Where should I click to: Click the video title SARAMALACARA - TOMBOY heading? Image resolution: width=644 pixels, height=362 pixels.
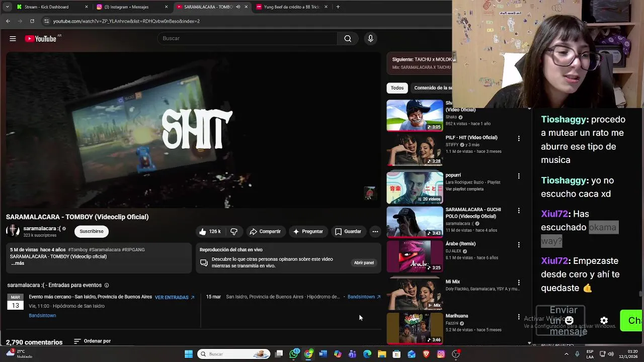point(77,217)
